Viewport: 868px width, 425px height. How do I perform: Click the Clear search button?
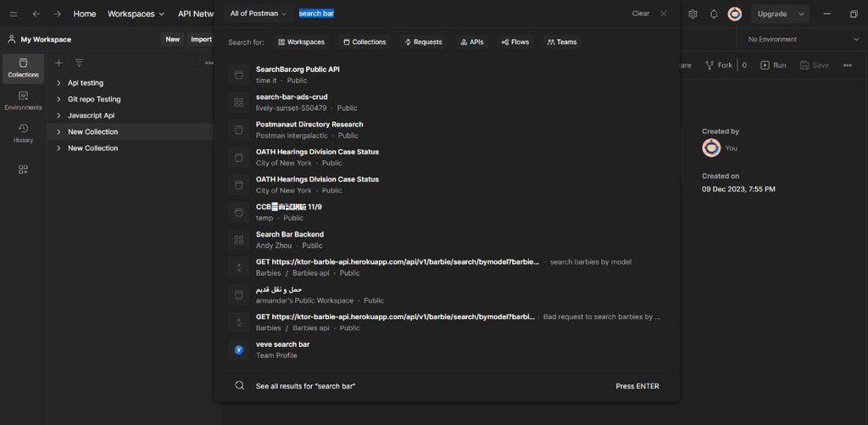click(641, 14)
